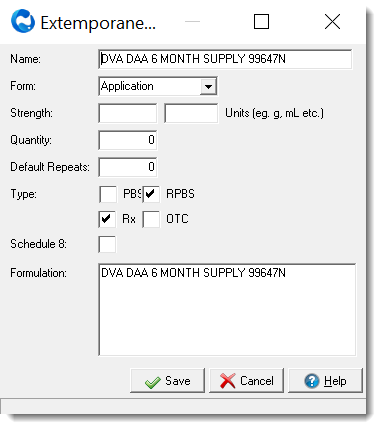Image resolution: width=381 pixels, height=429 pixels.
Task: Untick the RPBS checkbox
Action: (x=151, y=194)
